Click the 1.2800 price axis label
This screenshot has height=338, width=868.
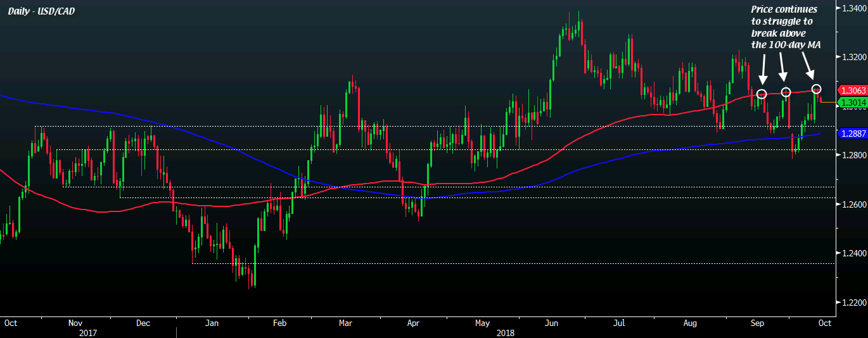tap(853, 155)
